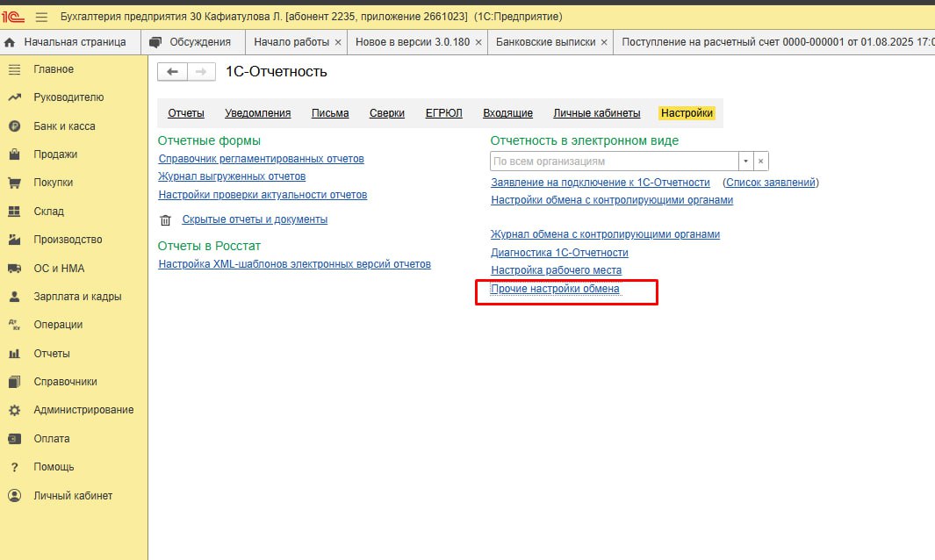Open the Сверки tab
935x560 pixels.
click(x=387, y=113)
